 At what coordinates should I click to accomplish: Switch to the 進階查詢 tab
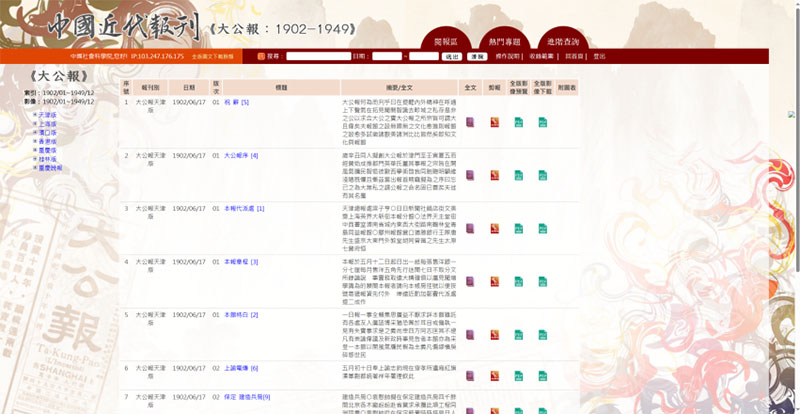pyautogui.click(x=563, y=40)
